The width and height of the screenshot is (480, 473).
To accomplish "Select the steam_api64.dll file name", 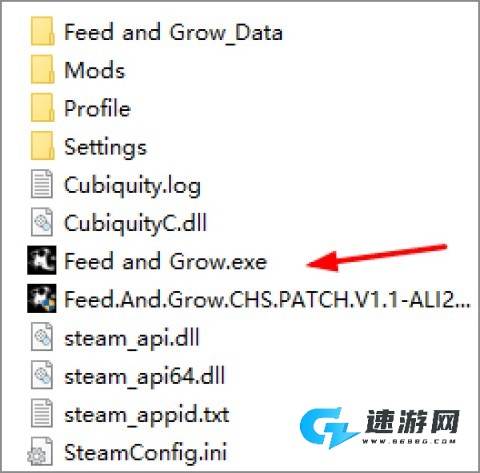I will tap(145, 377).
